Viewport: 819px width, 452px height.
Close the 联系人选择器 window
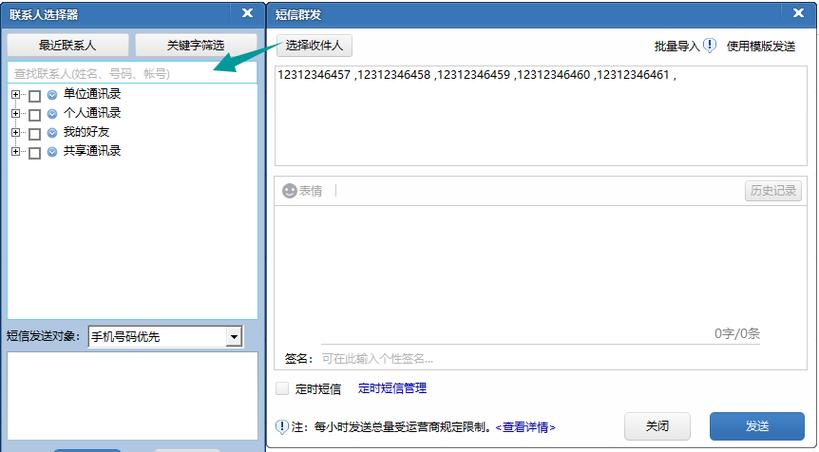248,13
